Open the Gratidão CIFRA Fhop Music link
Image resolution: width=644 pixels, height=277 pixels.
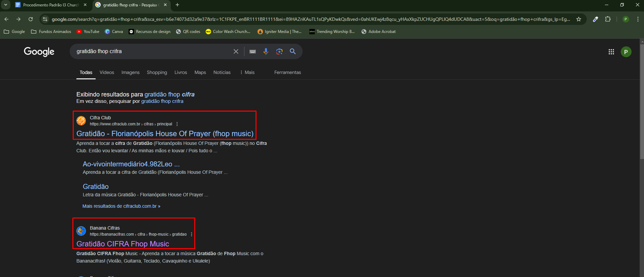[123, 244]
